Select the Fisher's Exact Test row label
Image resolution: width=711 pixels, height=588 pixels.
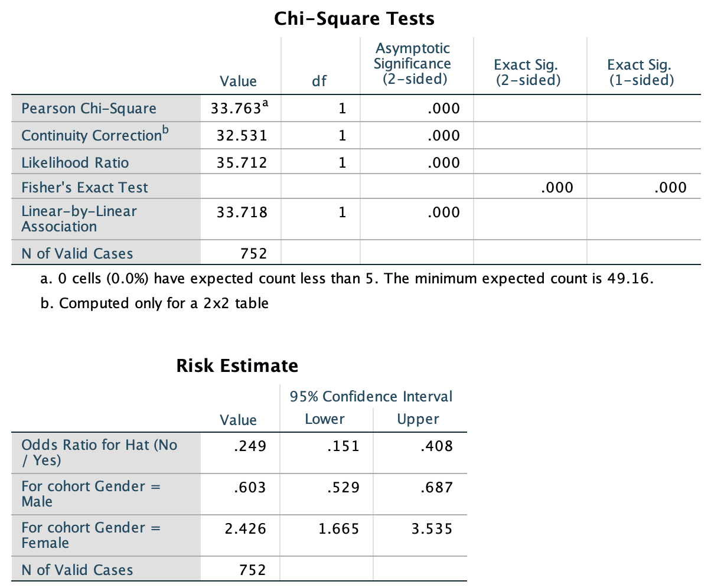click(84, 188)
